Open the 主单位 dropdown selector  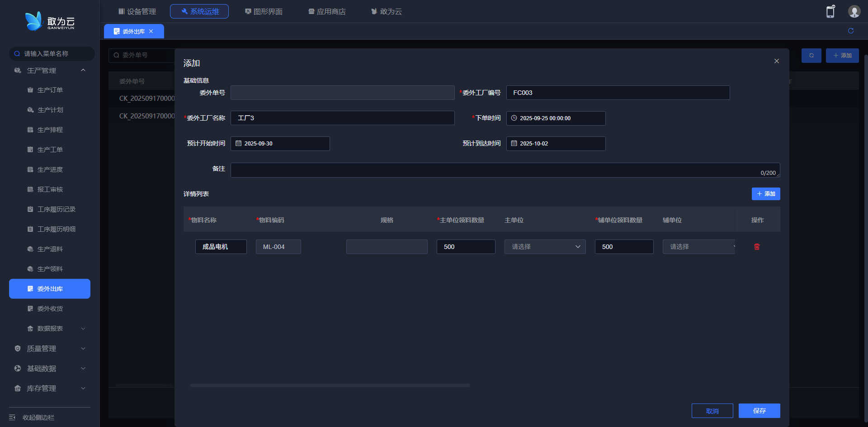(x=545, y=247)
